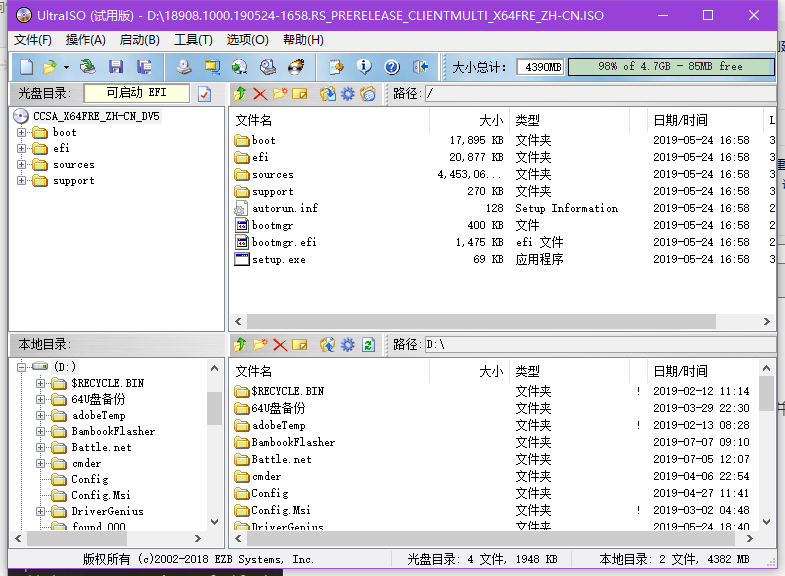Toggle the boot property checkbox beside 可启动 EFI
785x576 pixels.
click(205, 94)
